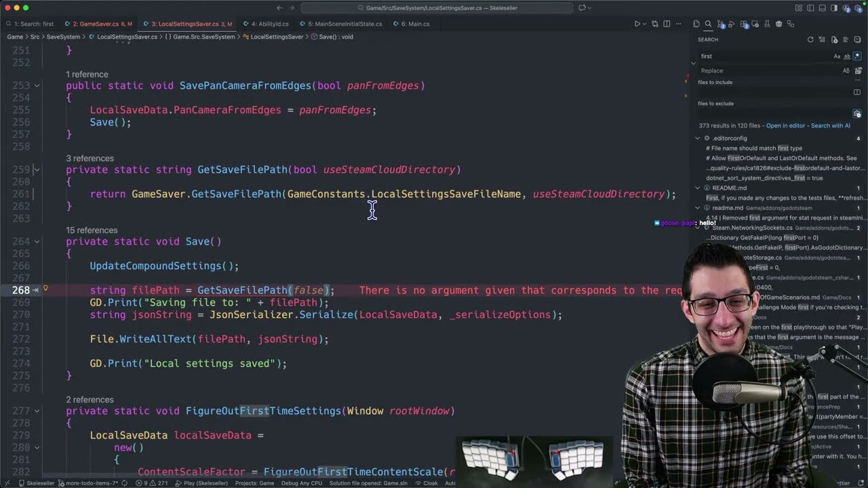Toggle Use Regular Expression in search box
868x488 pixels.
point(857,56)
